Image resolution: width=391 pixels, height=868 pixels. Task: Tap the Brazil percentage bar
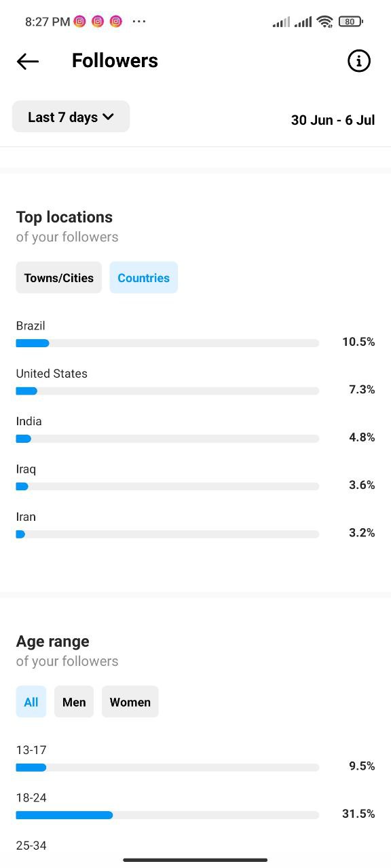point(168,343)
